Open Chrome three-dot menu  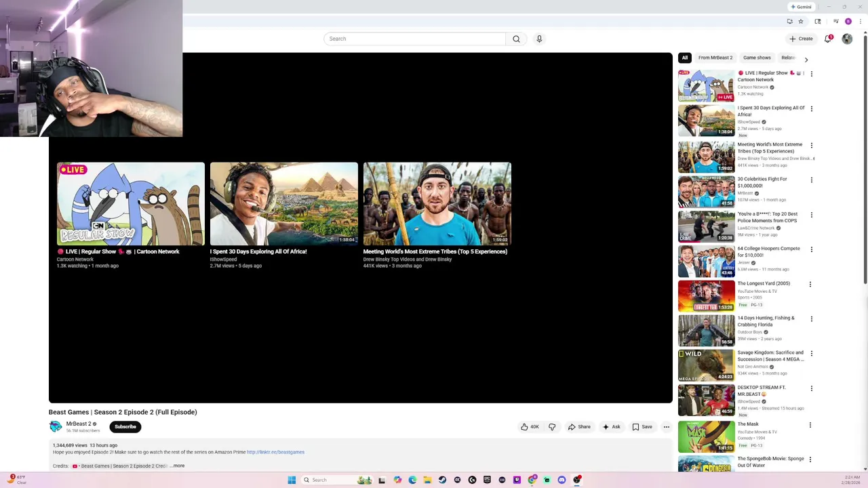(x=861, y=21)
